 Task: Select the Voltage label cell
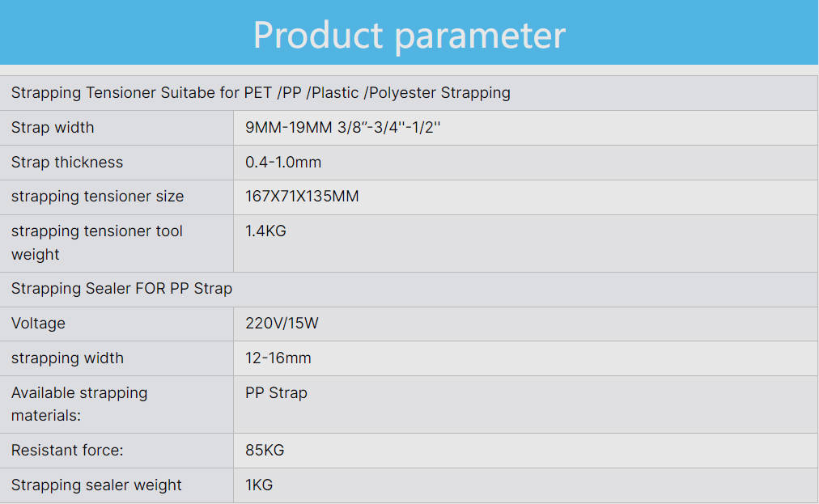pos(38,324)
